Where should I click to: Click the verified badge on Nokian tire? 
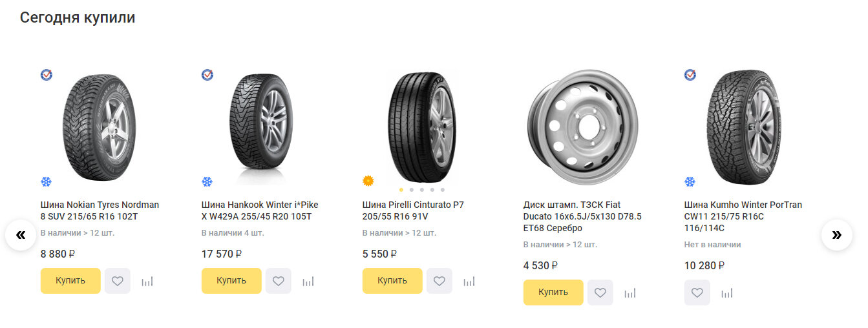pos(47,75)
